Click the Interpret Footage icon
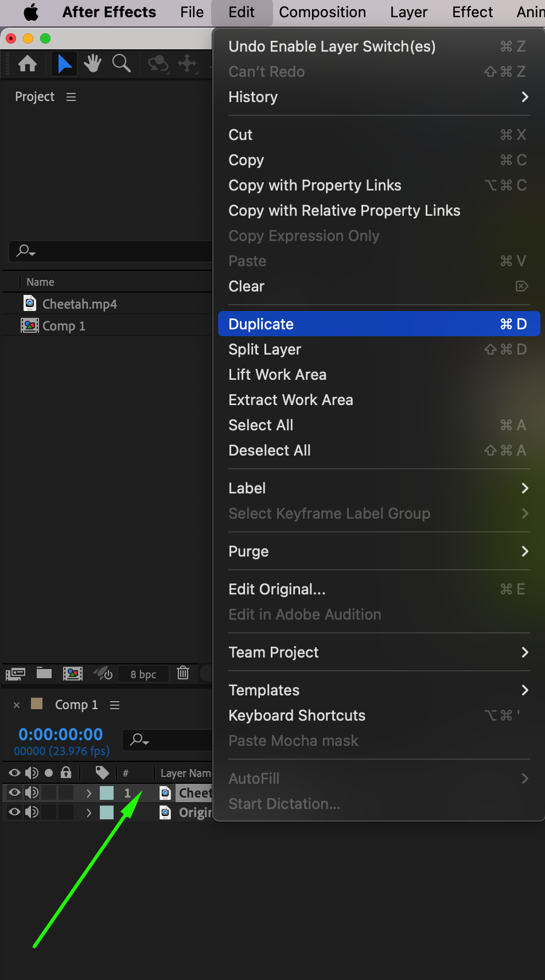The width and height of the screenshot is (545, 980). click(15, 673)
